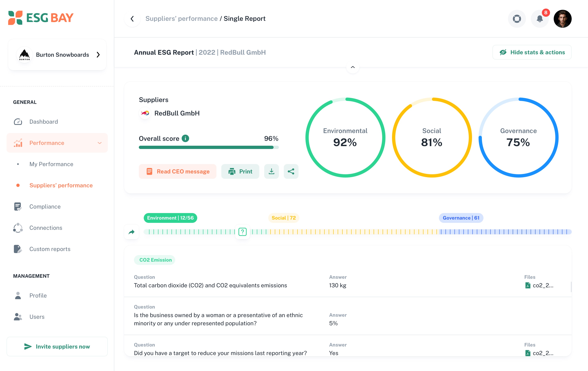Viewport: 588px width, 371px height.
Task: Select the Governance 61 section tag
Action: click(x=461, y=218)
